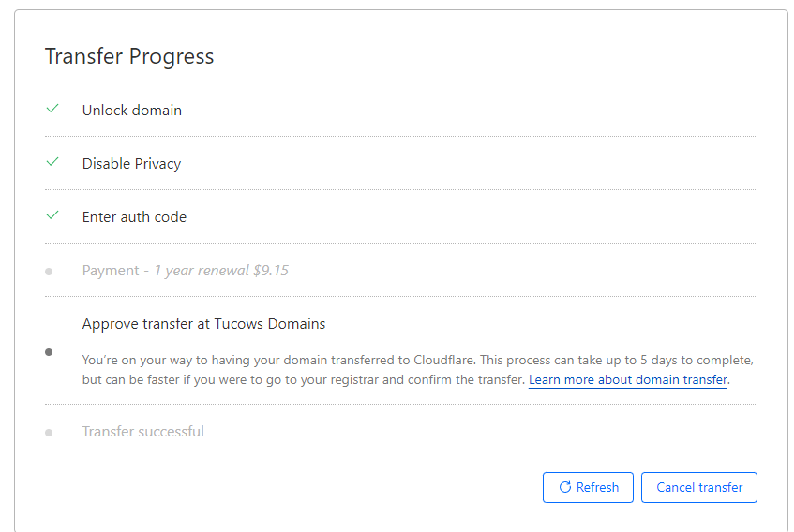Cancel the domain transfer
Viewport: 794px width, 532px height.
click(x=698, y=487)
